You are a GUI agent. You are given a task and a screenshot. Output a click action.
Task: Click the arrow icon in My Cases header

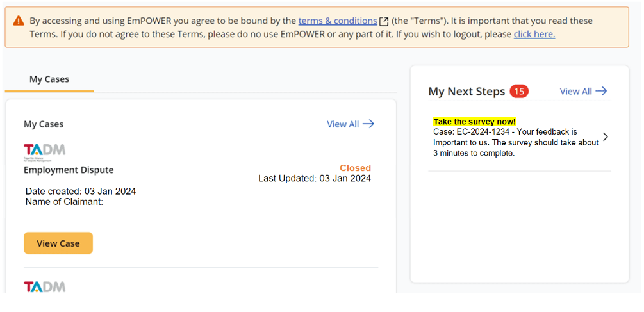click(x=368, y=124)
